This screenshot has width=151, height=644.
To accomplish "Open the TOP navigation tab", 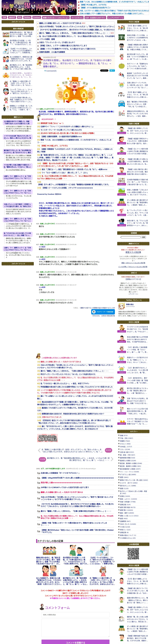I will coord(4,17).
